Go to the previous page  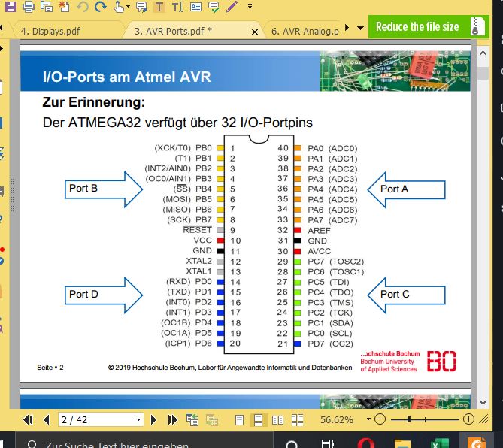46,419
